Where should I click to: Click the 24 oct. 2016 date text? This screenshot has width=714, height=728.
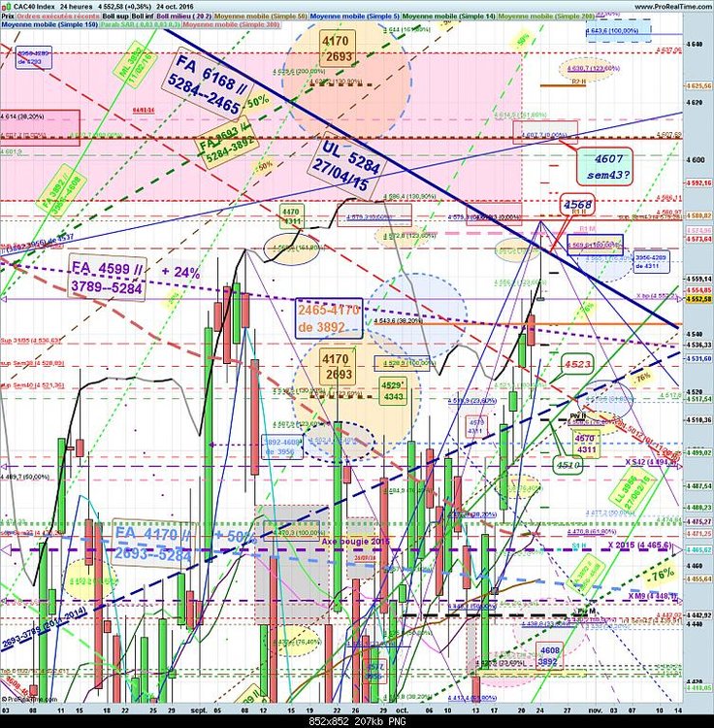point(175,7)
